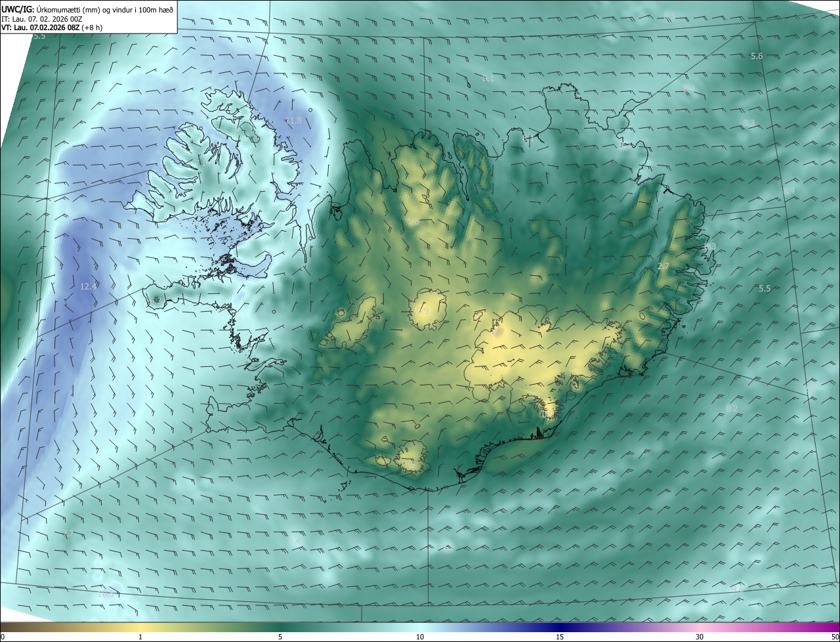This screenshot has width=840, height=642.
Task: Click the color scale tick label 30
Action: (x=700, y=637)
